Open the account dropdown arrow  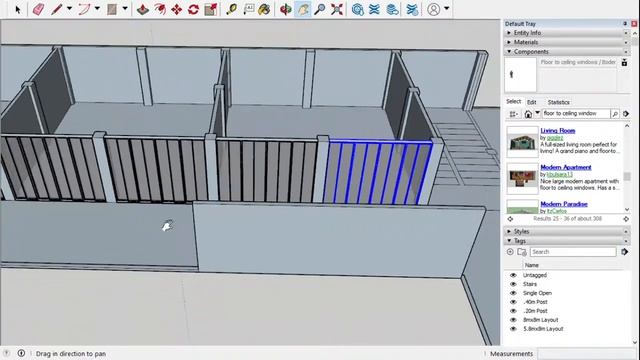point(447,8)
